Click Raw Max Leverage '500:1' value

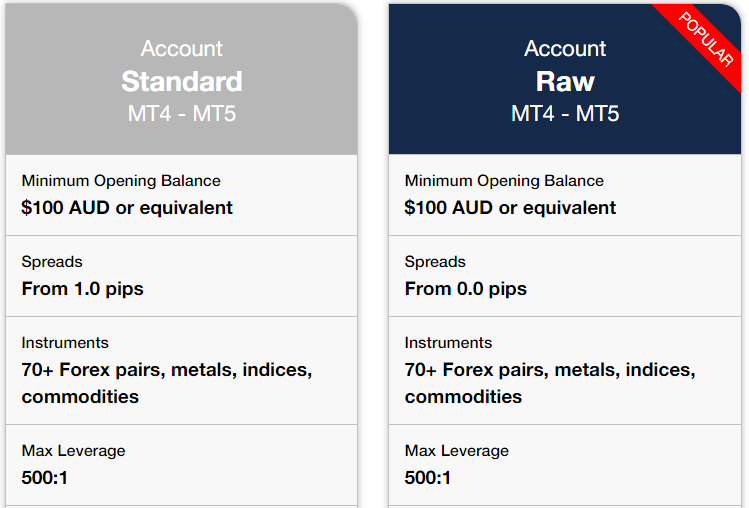pyautogui.click(x=428, y=478)
